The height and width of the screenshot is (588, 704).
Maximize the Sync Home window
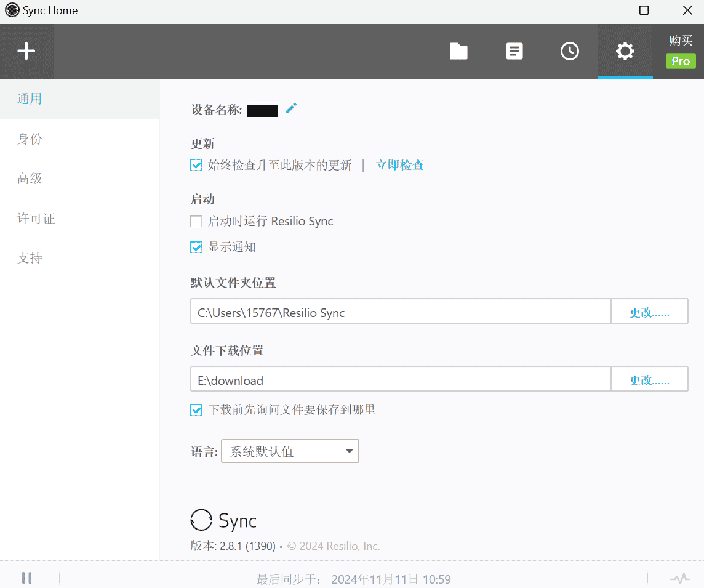click(644, 10)
